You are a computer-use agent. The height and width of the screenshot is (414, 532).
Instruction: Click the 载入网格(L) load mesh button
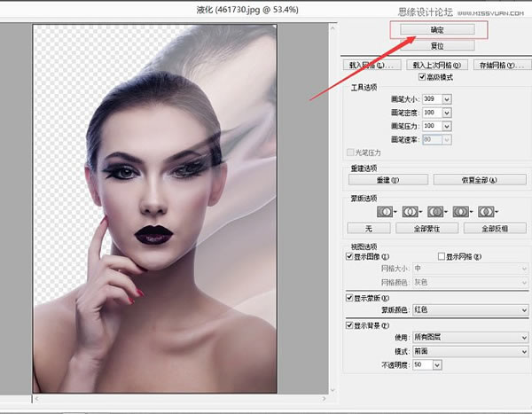372,65
